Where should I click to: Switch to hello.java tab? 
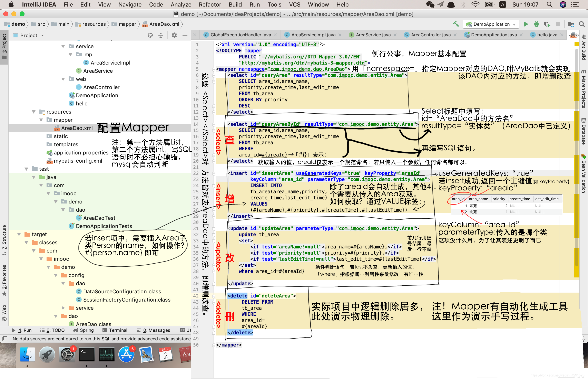point(547,35)
